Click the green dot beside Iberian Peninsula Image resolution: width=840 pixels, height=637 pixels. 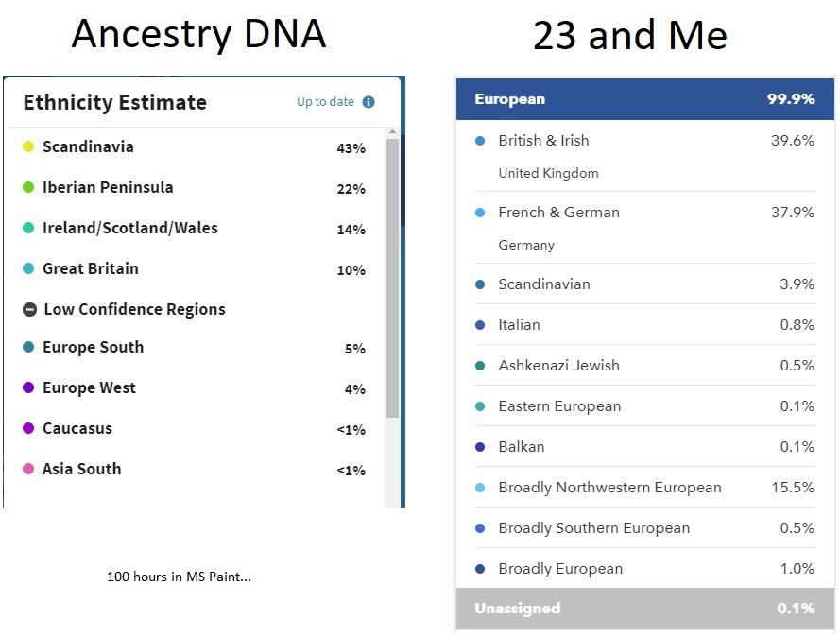27,188
